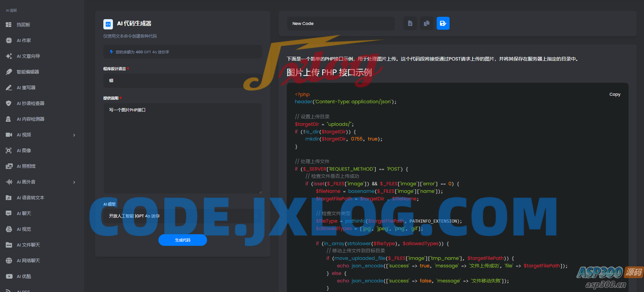The image size is (644, 292).
Task: Select AI 文件聊天 in the sidebar
Action: coord(28,245)
